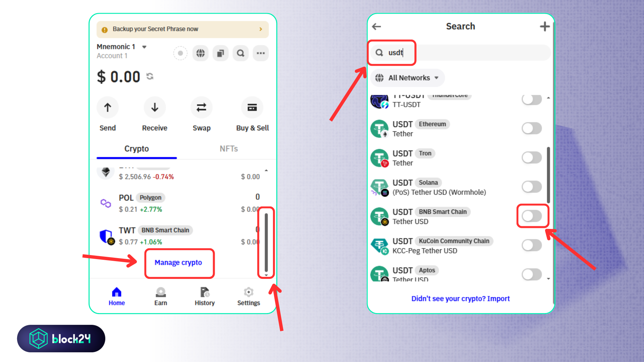Click the KuCoin Community Chain USDT logo

click(379, 246)
